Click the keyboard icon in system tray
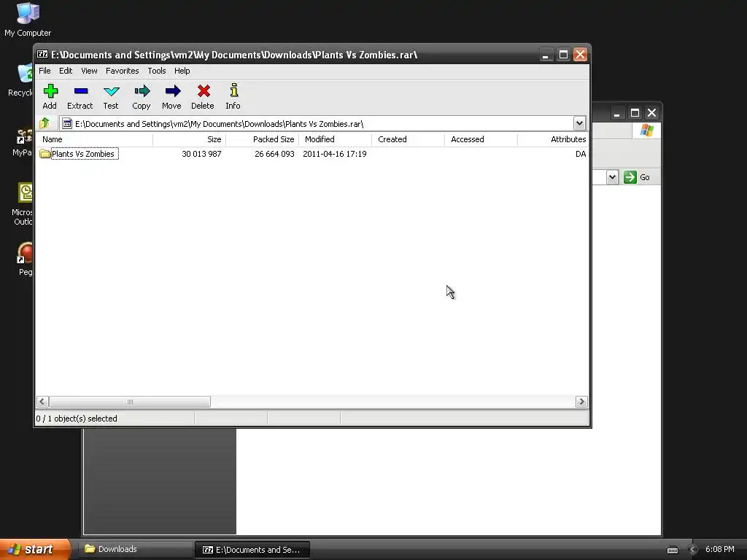Screen dimensions: 747x560 672,550
